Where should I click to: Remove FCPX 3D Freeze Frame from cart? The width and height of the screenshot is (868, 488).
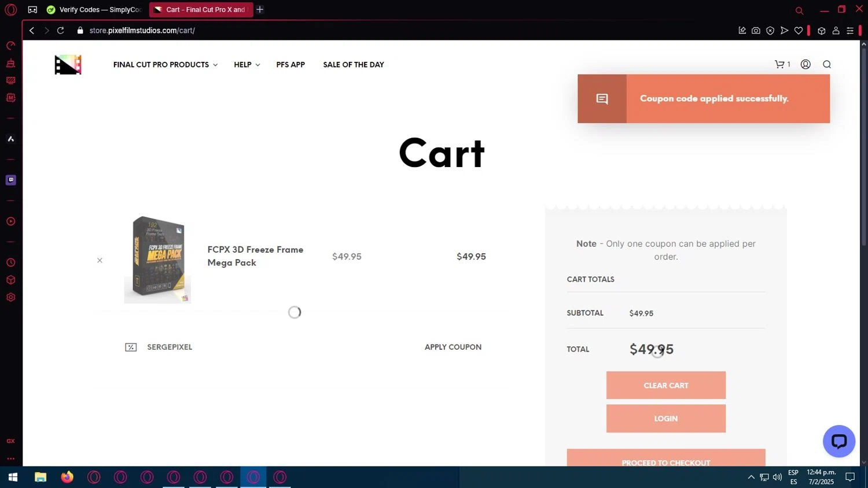tap(100, 260)
